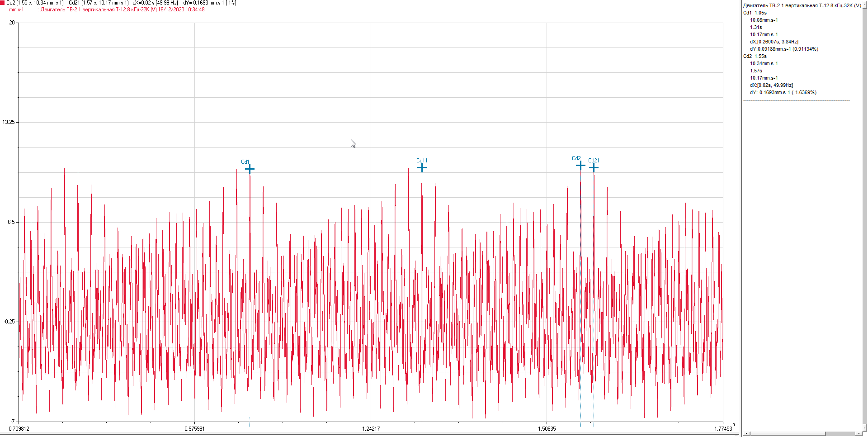The width and height of the screenshot is (868, 437).
Task: Click the X-axis value 1.24217
Action: 371,429
